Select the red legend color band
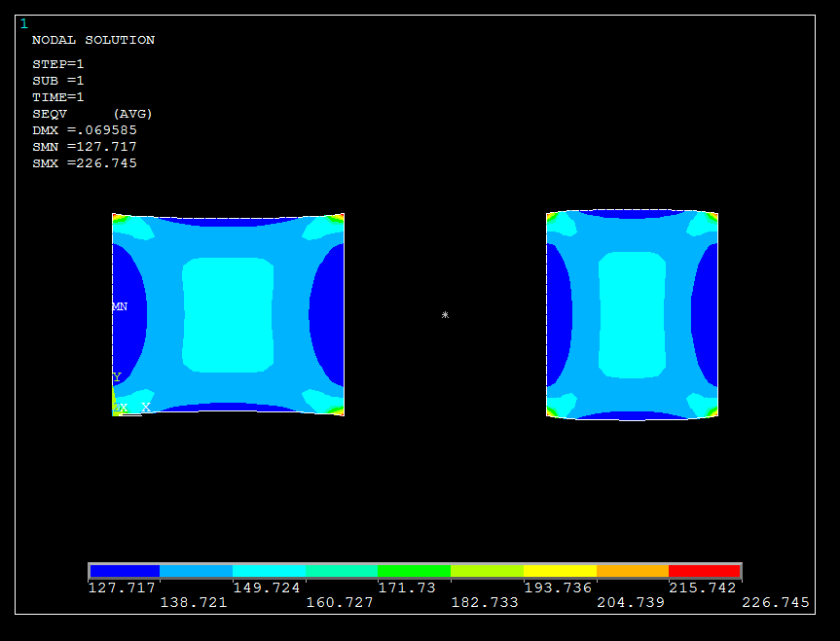The height and width of the screenshot is (641, 840). [x=705, y=571]
